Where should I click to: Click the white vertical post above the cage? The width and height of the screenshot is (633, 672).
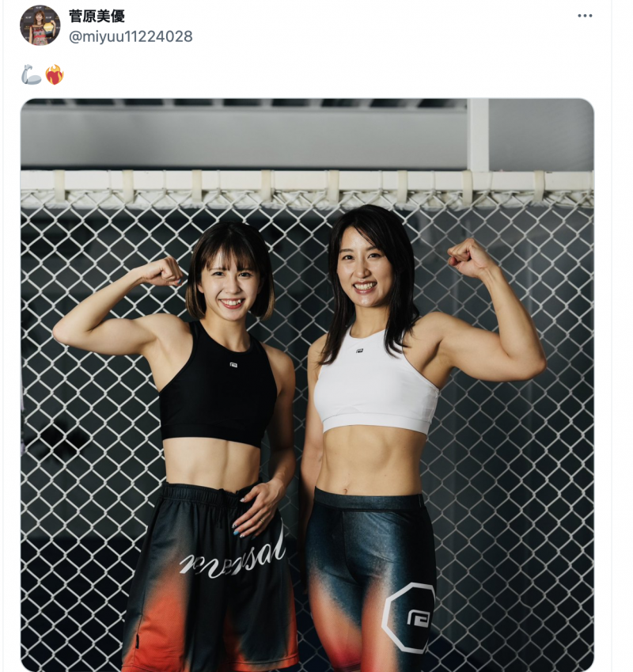[478, 135]
